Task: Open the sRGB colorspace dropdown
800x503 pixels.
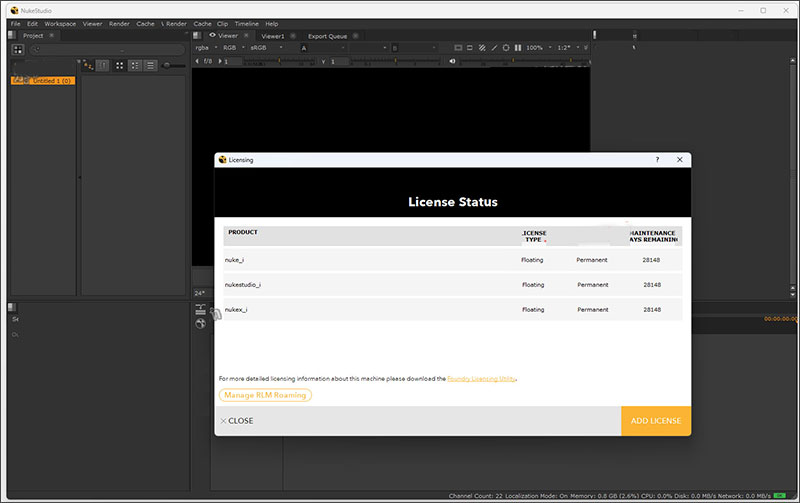Action: [265, 47]
